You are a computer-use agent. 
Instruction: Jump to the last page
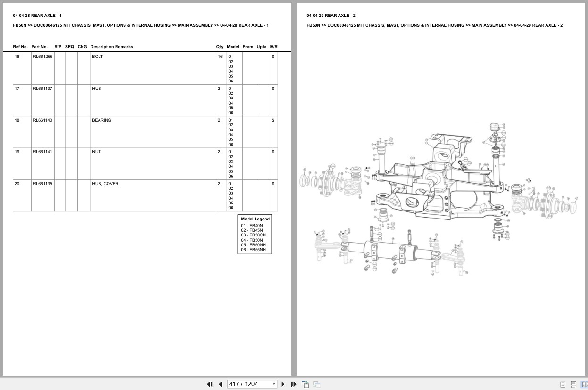(x=294, y=384)
